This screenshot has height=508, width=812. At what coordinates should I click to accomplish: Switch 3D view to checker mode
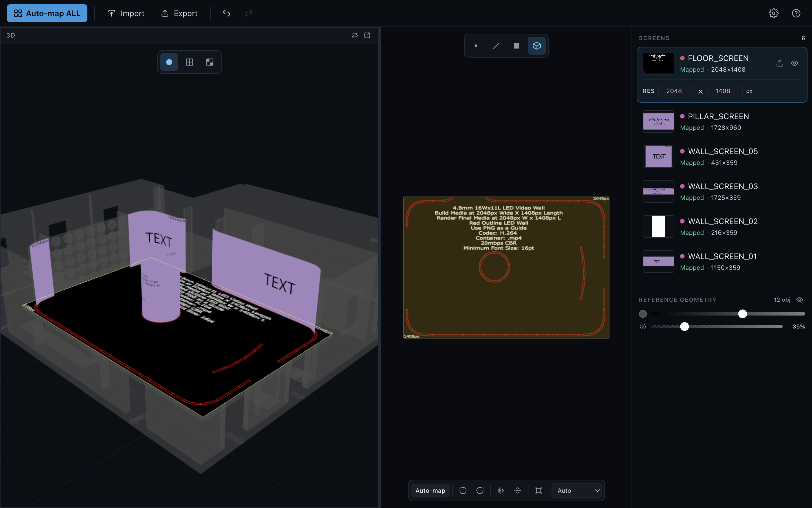(210, 62)
